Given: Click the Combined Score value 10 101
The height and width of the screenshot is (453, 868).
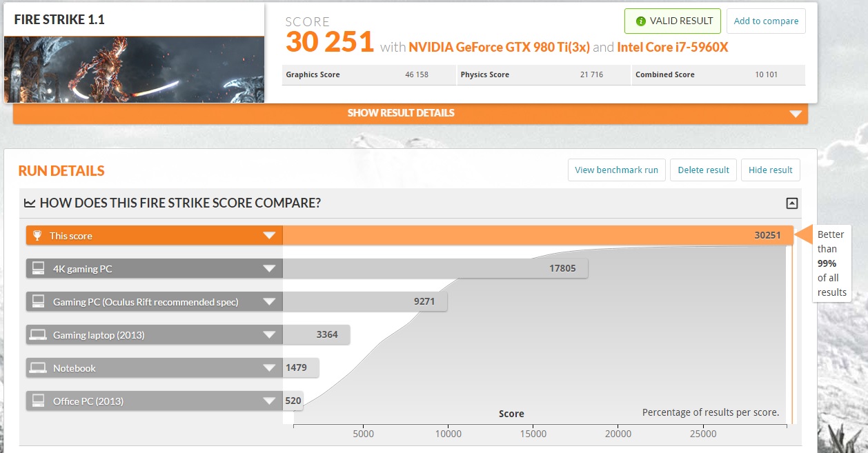Looking at the screenshot, I should (x=767, y=74).
